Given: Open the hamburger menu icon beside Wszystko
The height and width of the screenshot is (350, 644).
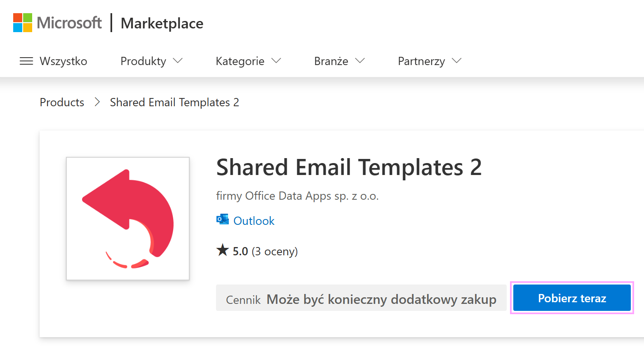Looking at the screenshot, I should click(x=26, y=61).
